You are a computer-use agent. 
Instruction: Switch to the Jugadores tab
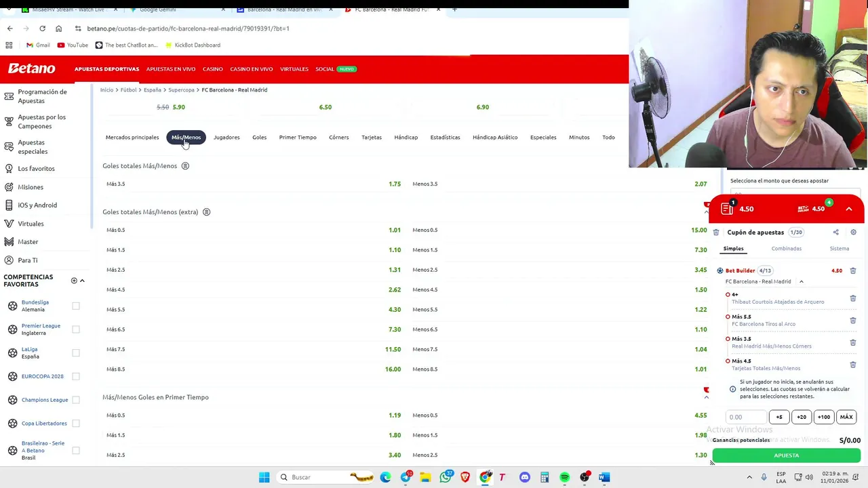[x=226, y=137]
